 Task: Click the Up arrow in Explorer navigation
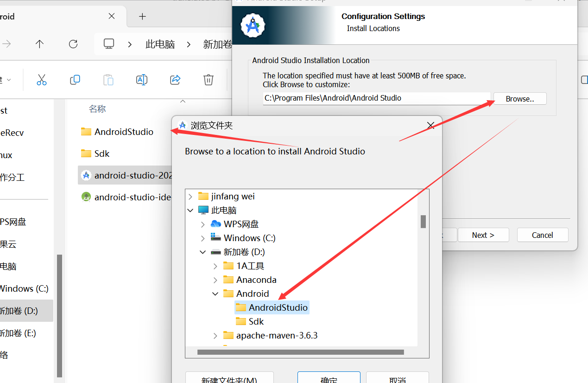(x=40, y=44)
